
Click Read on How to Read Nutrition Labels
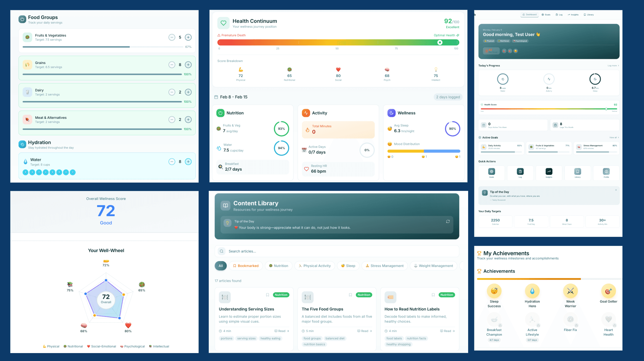447,331
